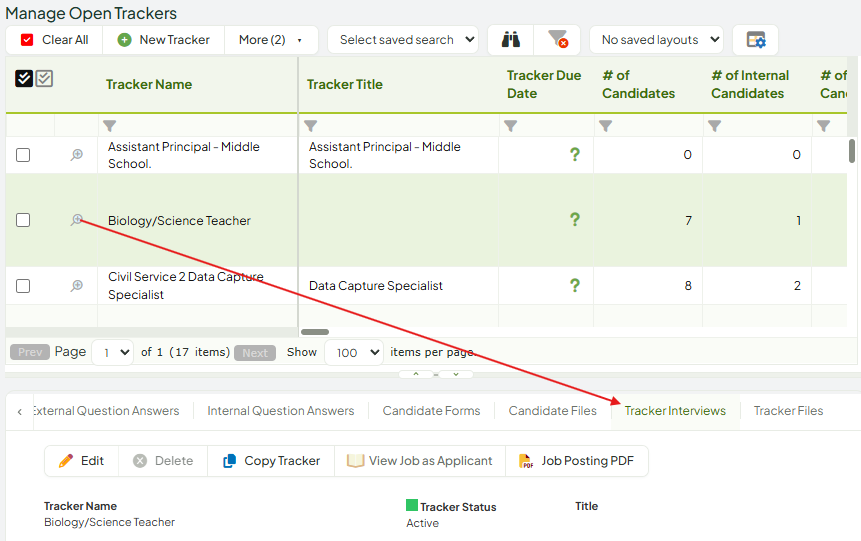Go to previous page with Prev
This screenshot has width=861, height=541.
(x=30, y=352)
